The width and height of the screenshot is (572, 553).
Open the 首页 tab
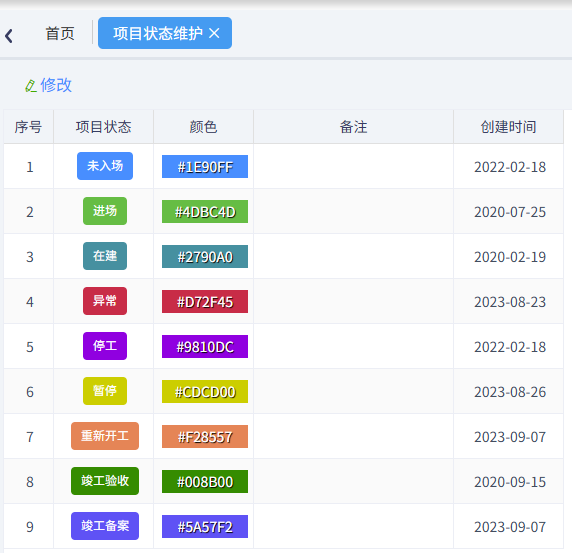tap(60, 34)
